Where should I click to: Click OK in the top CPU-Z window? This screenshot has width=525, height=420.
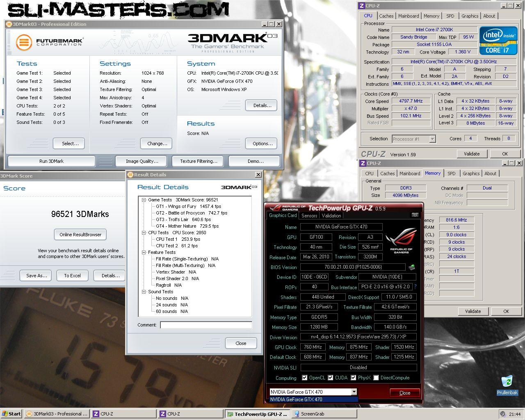(505, 154)
